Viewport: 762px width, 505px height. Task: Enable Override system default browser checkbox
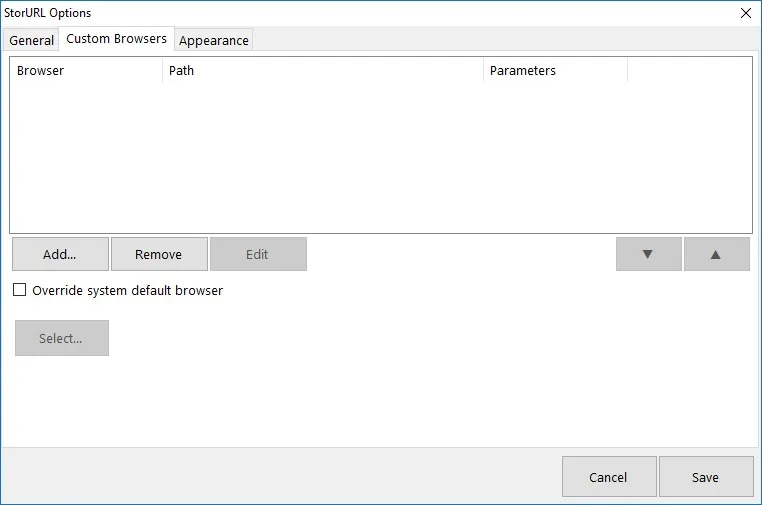pos(19,290)
